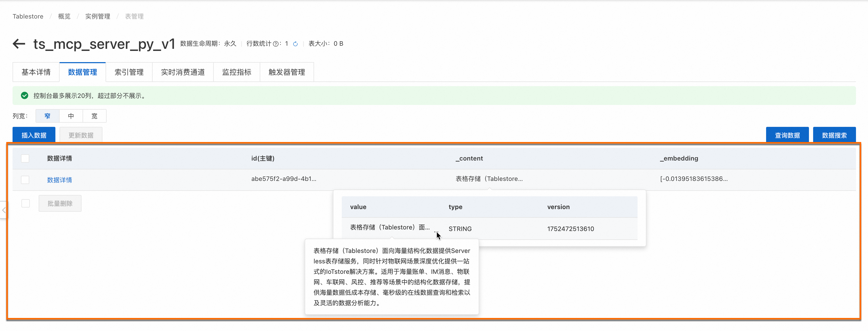Open the 实时消费通道 tab
Viewport: 868px width, 331px height.
click(x=183, y=72)
